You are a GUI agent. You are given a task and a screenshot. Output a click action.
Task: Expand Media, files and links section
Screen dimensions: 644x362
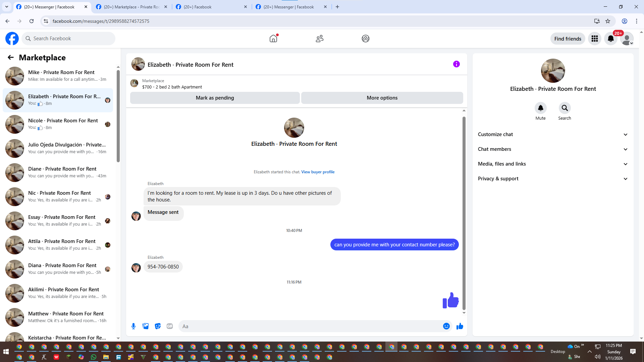click(553, 164)
